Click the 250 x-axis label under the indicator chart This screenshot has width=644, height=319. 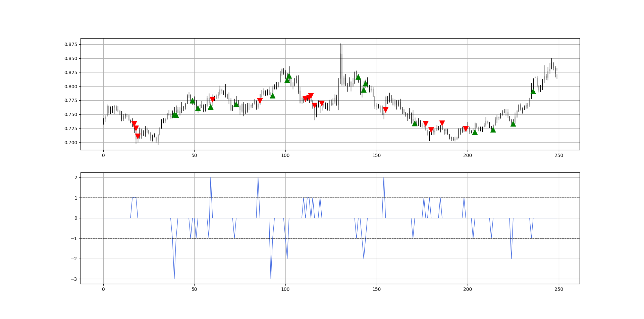coord(558,289)
